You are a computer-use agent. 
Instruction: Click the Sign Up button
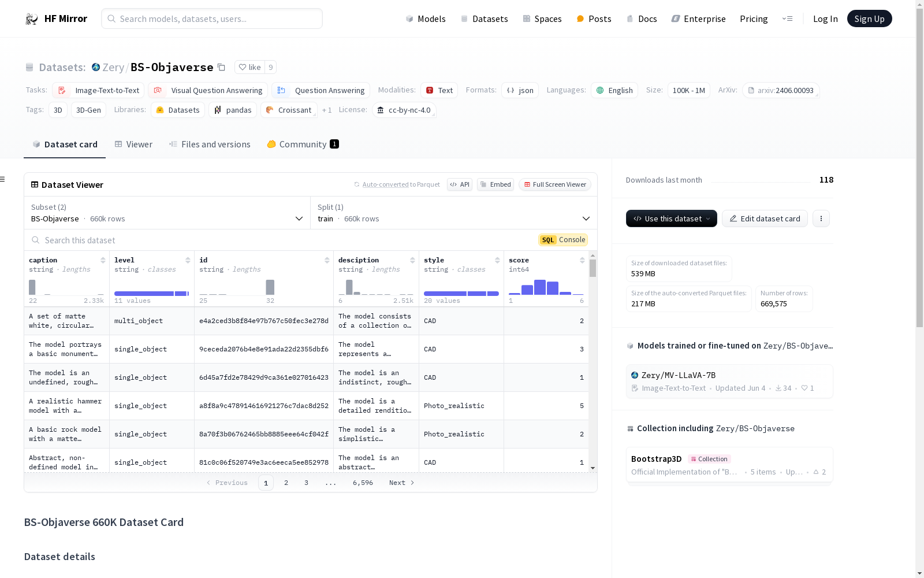pos(869,18)
